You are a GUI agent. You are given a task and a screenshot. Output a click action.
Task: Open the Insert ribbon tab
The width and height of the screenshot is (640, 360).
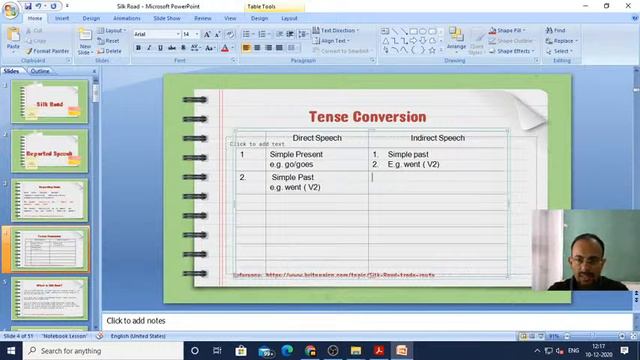pos(62,18)
